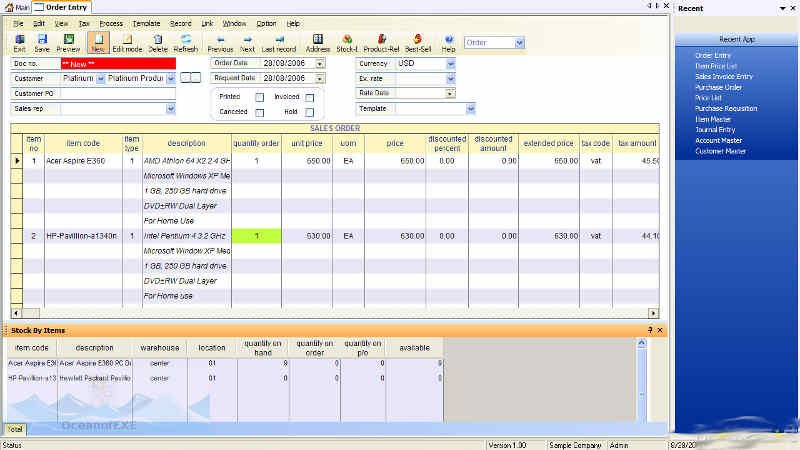Open Account Master in Recent App list
The width and height of the screenshot is (800, 450).
point(718,141)
